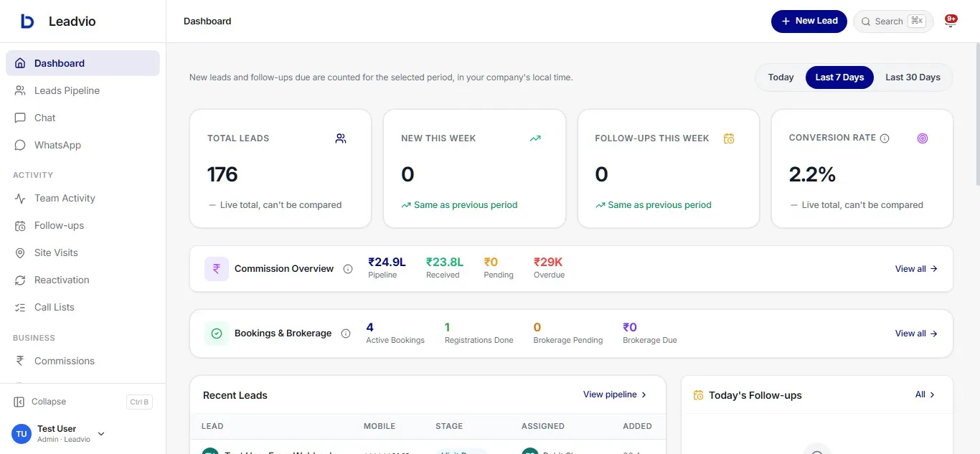The height and width of the screenshot is (454, 980).
Task: Open Team Activity in the sidebar
Action: [83, 198]
